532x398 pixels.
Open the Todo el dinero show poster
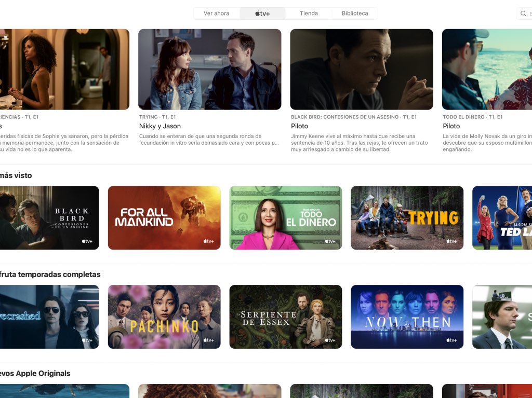coord(286,217)
